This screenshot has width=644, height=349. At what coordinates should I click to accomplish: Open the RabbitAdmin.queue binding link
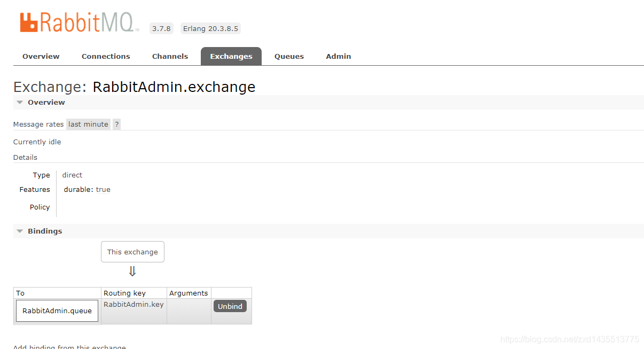click(x=57, y=311)
